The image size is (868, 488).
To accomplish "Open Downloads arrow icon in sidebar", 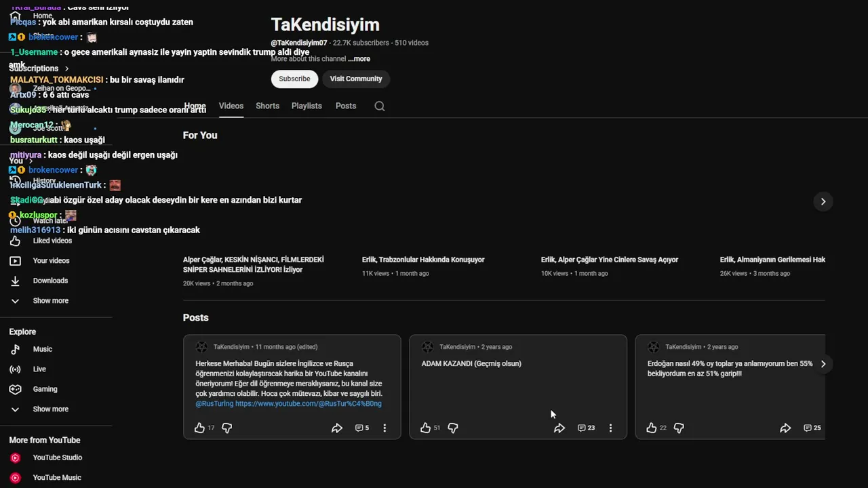I will [15, 281].
